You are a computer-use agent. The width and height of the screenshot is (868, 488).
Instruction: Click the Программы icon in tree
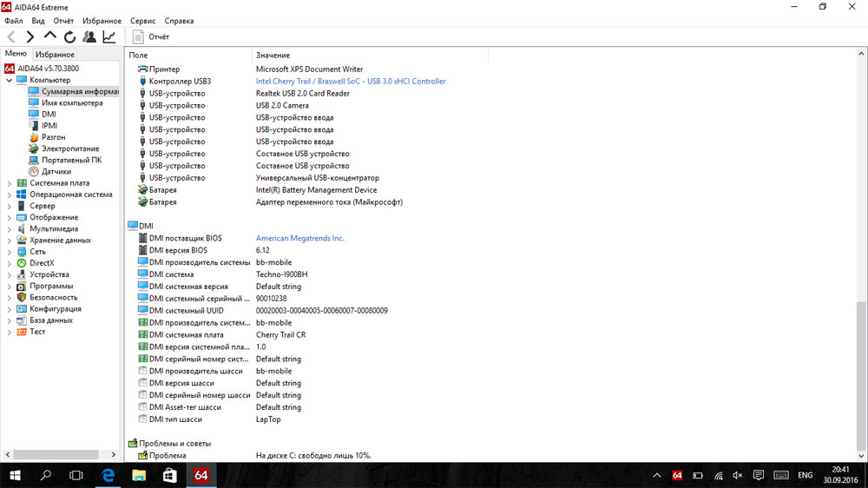click(22, 287)
